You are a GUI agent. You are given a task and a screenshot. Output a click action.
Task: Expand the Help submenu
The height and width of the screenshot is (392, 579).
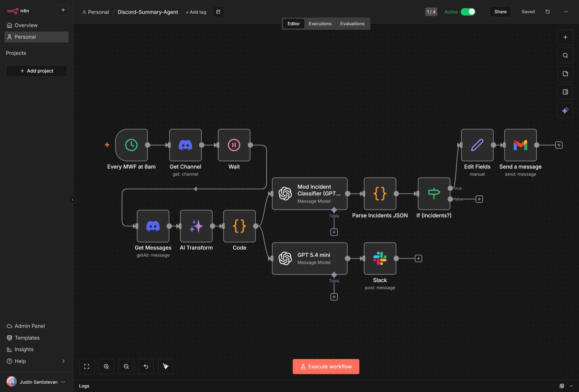63,361
